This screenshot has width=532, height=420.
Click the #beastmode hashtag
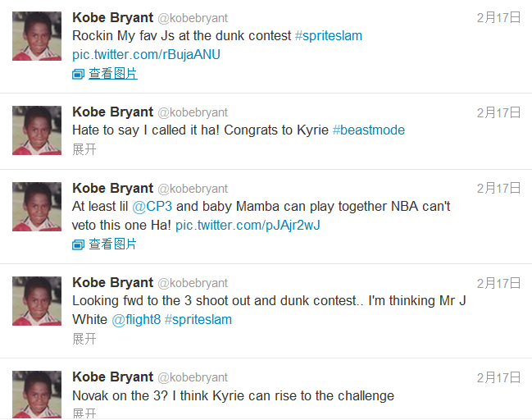point(368,130)
